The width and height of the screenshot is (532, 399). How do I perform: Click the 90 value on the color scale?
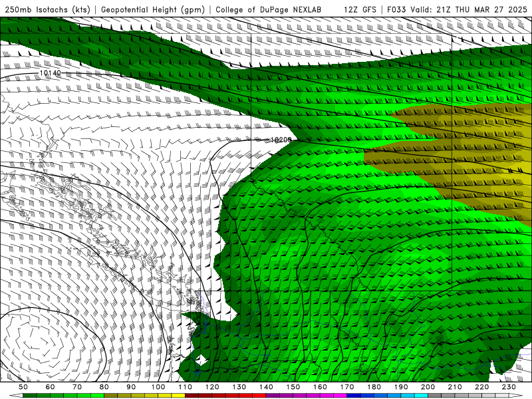(131, 387)
